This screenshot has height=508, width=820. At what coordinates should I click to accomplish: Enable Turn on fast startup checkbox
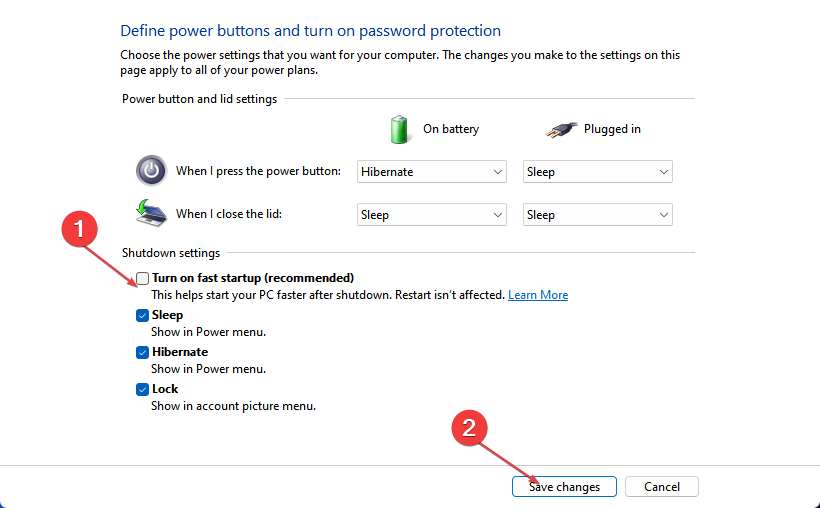tap(142, 278)
